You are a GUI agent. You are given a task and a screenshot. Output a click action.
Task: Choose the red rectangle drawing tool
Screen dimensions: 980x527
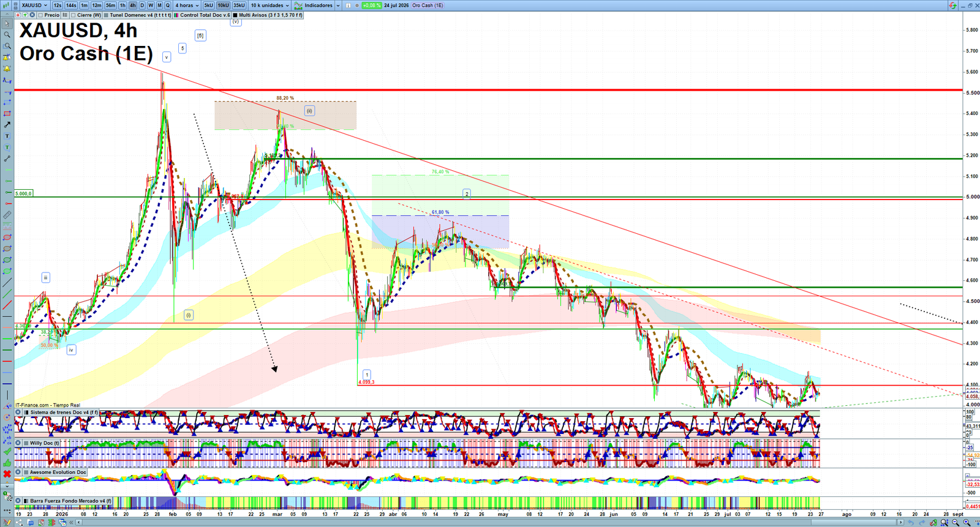point(7,114)
